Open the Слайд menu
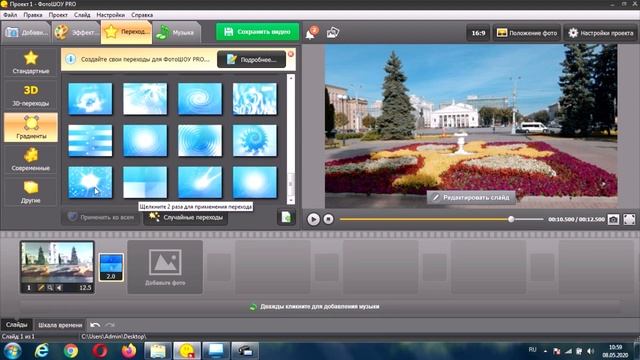This screenshot has width=640, height=360. (x=82, y=15)
